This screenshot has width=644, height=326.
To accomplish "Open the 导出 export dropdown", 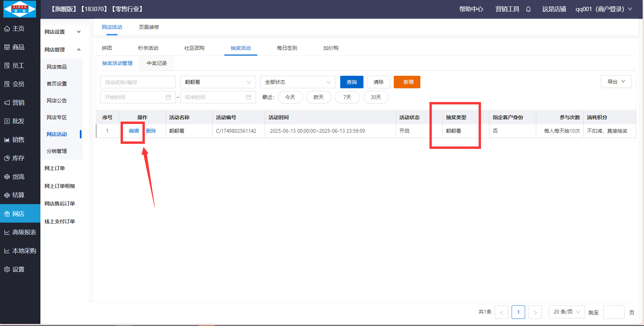I will 616,82.
